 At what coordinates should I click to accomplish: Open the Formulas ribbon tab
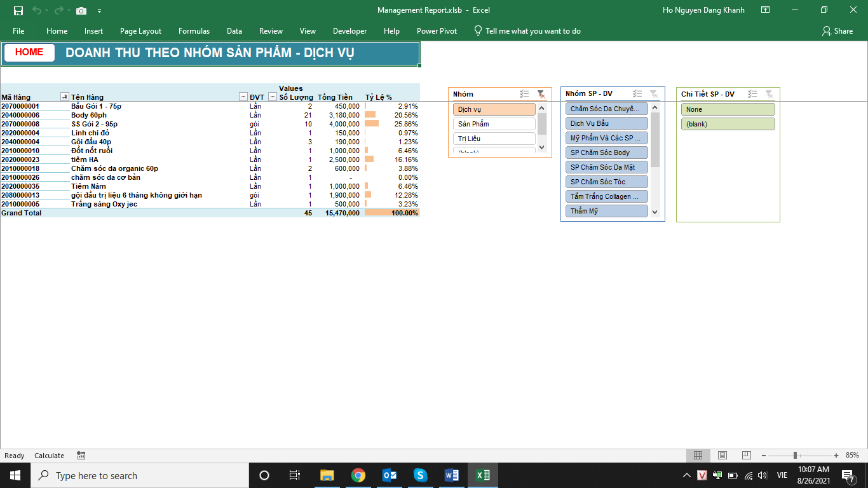[x=194, y=30]
